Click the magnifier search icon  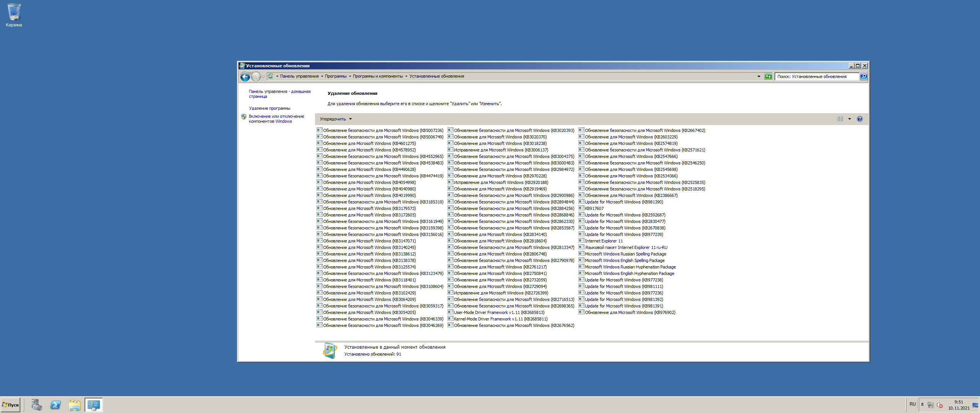864,76
